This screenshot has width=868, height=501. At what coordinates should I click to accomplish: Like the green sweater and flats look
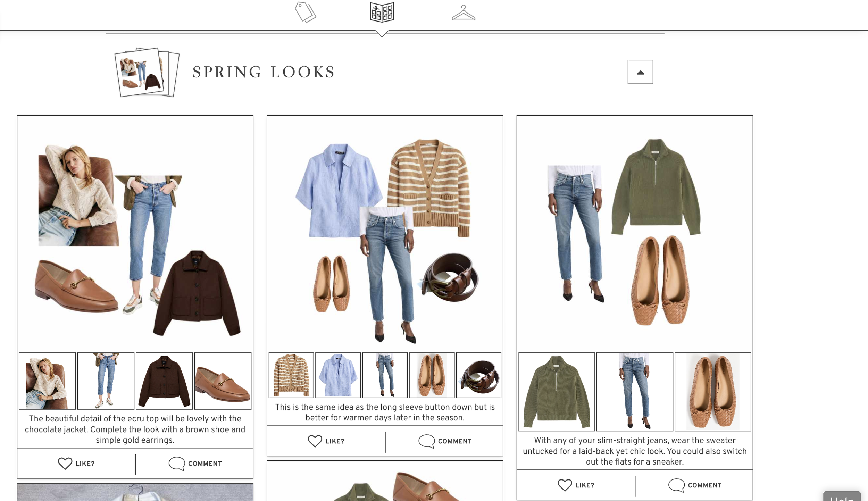(576, 485)
